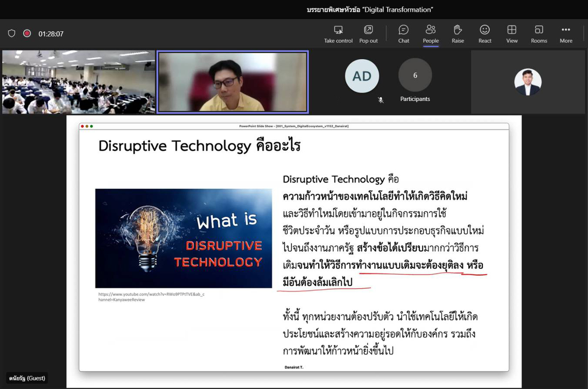The image size is (588, 389).
Task: Expand the More actions menu
Action: click(x=566, y=34)
